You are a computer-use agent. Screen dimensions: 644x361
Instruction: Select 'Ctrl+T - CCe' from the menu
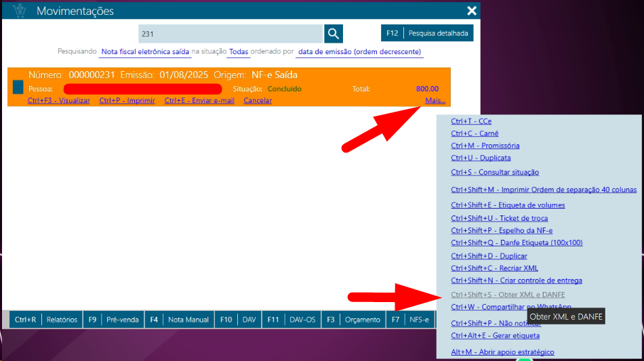click(x=471, y=122)
